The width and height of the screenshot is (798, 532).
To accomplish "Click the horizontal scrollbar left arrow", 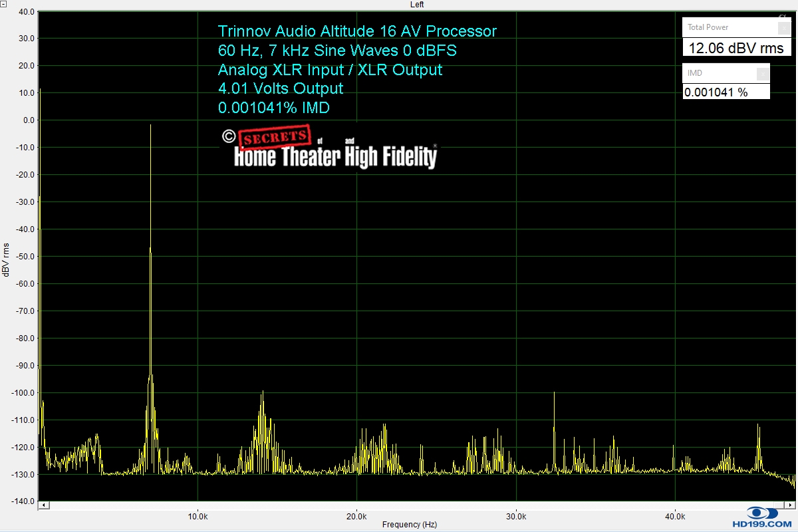I will pos(43,505).
